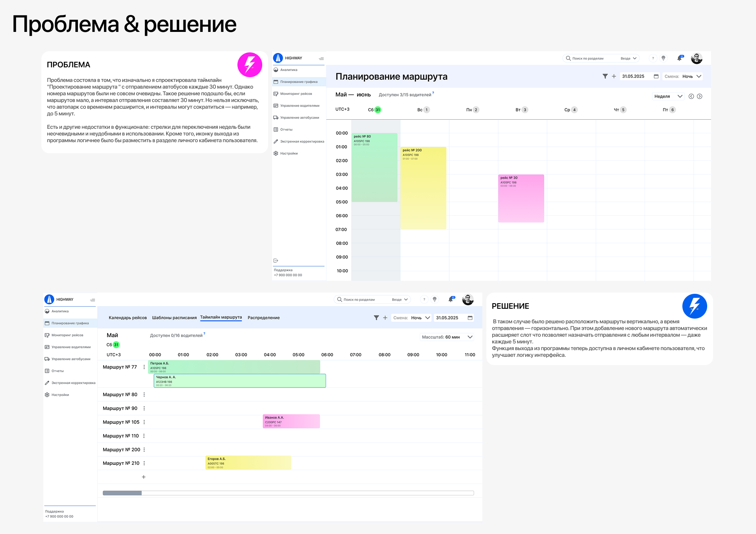This screenshot has width=756, height=534.
Task: Open the Аналитика section icon in sidebar
Action: [276, 70]
